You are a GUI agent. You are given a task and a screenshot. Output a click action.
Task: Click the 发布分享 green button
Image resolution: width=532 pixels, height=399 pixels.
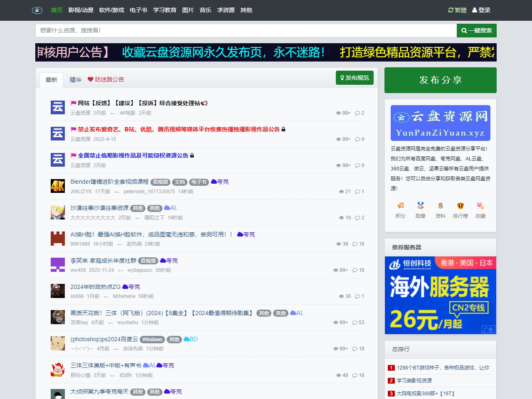click(440, 80)
